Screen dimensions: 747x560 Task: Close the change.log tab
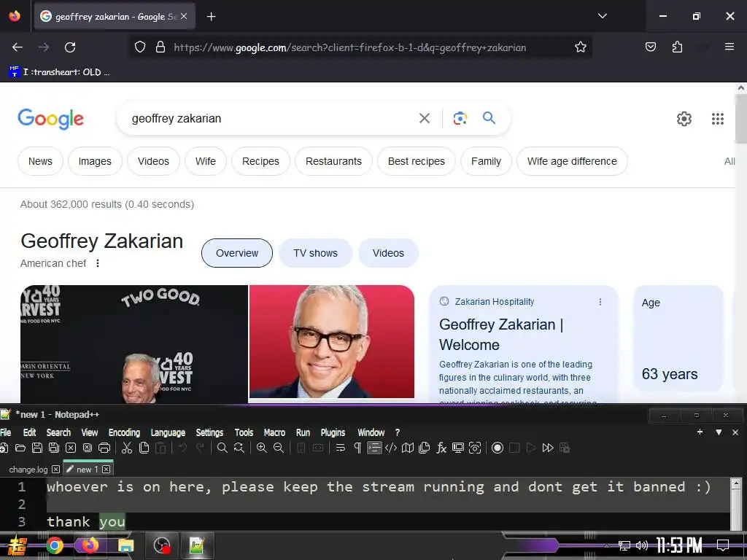point(55,470)
